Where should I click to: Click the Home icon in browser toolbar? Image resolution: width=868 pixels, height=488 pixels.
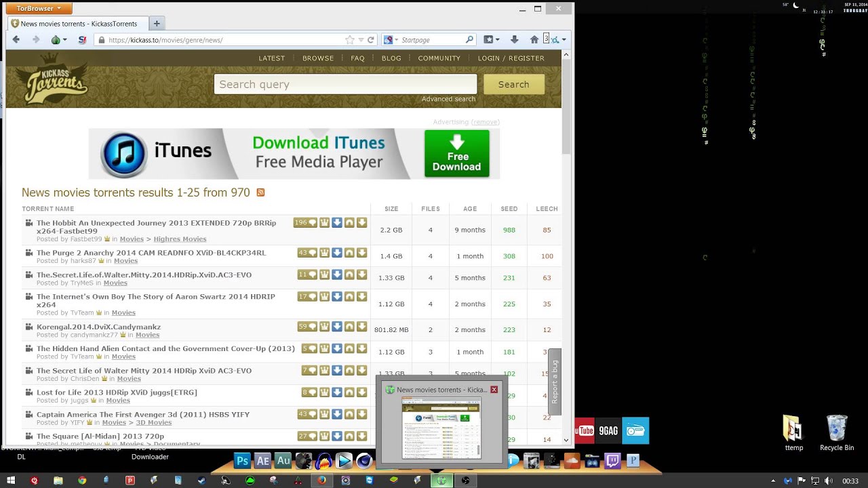[x=534, y=40]
